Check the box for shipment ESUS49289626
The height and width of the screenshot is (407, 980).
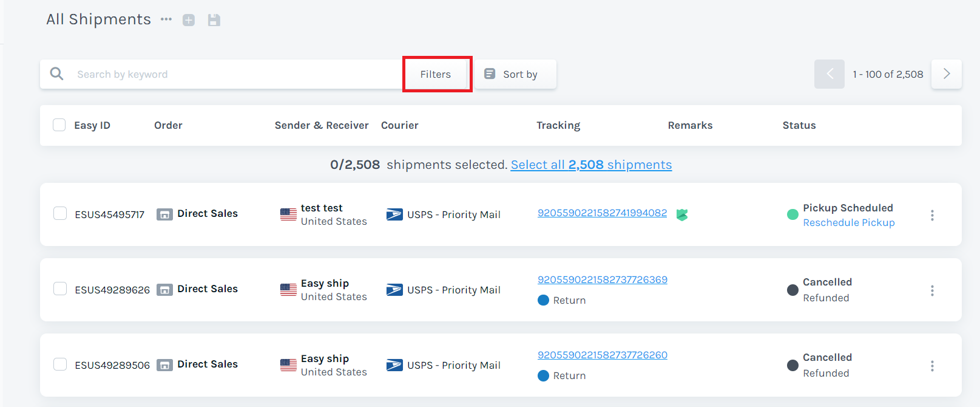tap(60, 289)
